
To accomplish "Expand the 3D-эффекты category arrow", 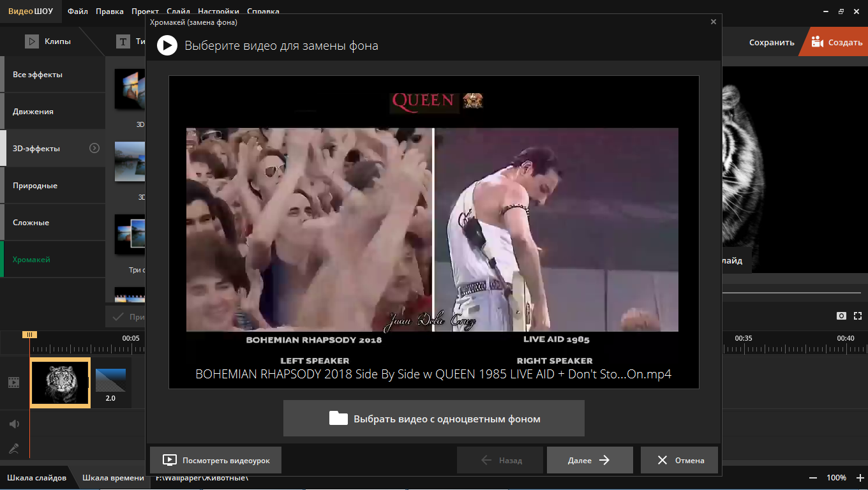I will click(94, 148).
